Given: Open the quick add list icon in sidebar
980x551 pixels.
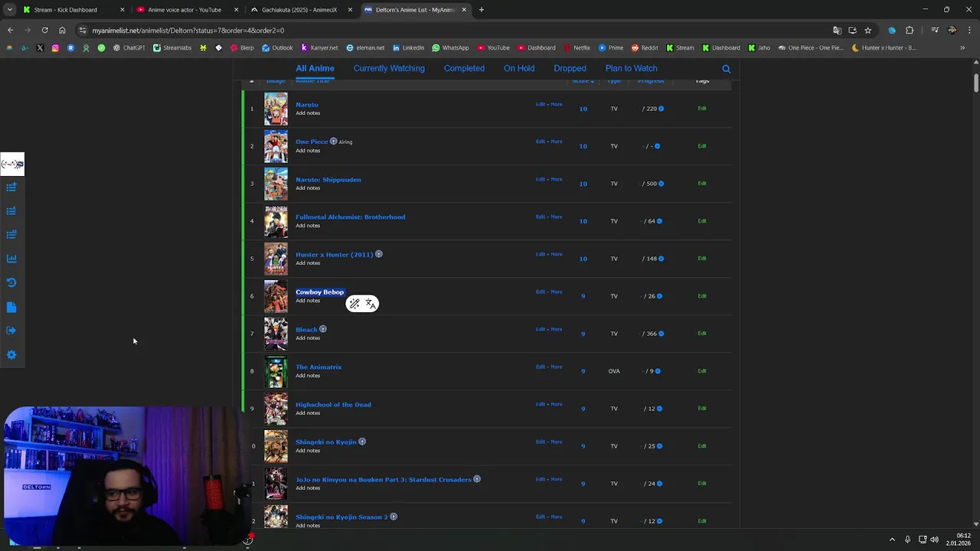Looking at the screenshot, I should (11, 187).
